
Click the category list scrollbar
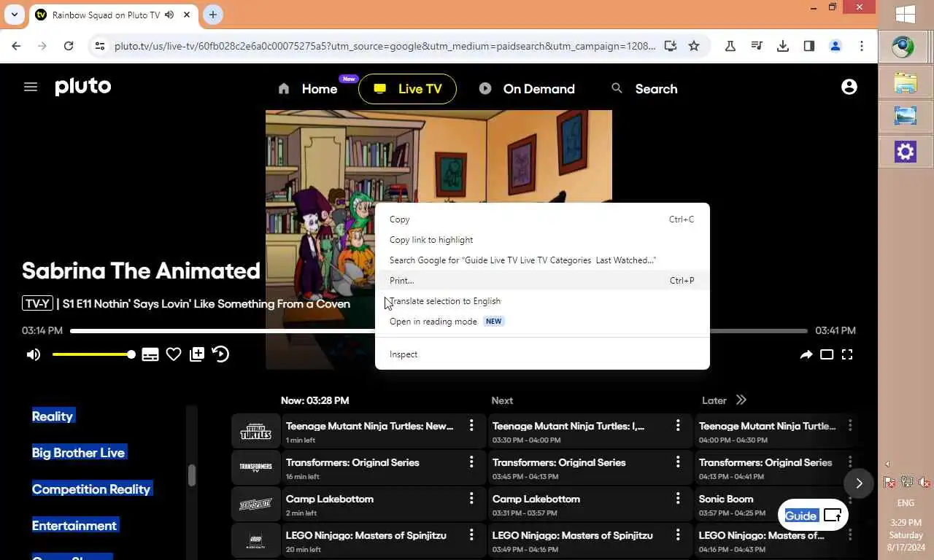pyautogui.click(x=192, y=475)
